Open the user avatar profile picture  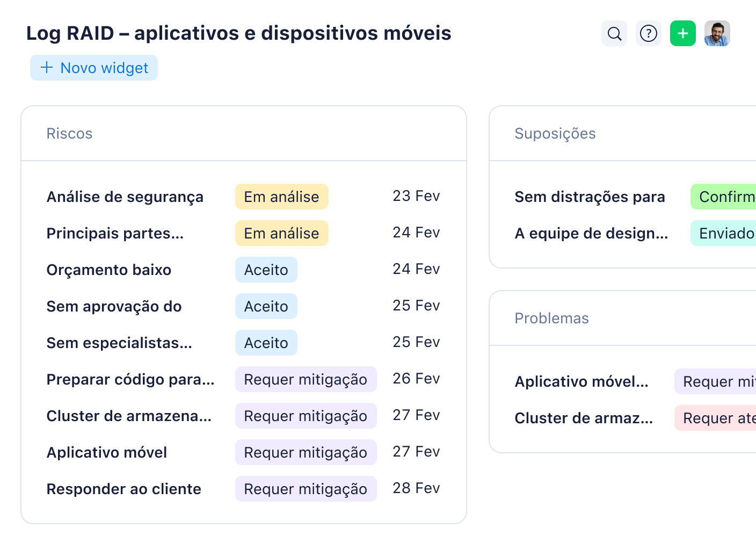click(717, 33)
